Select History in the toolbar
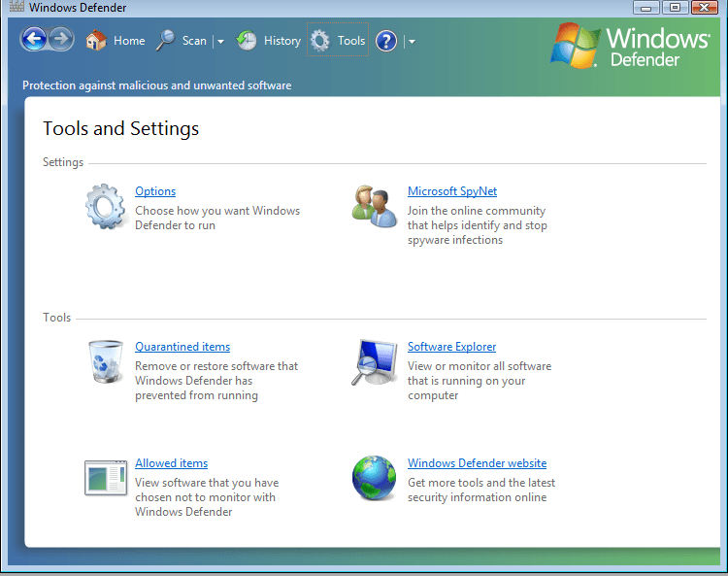The height and width of the screenshot is (576, 728). (282, 41)
